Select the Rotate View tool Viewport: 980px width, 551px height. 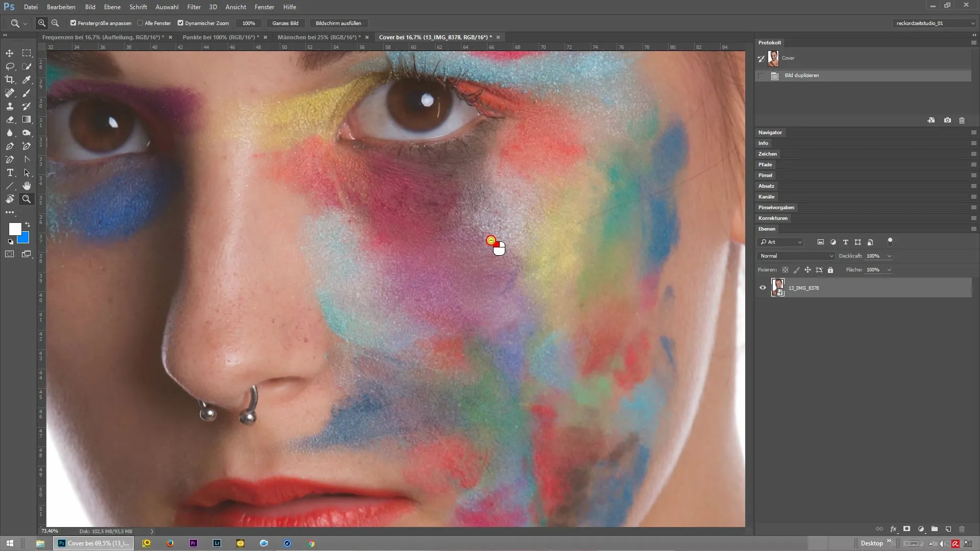[10, 199]
